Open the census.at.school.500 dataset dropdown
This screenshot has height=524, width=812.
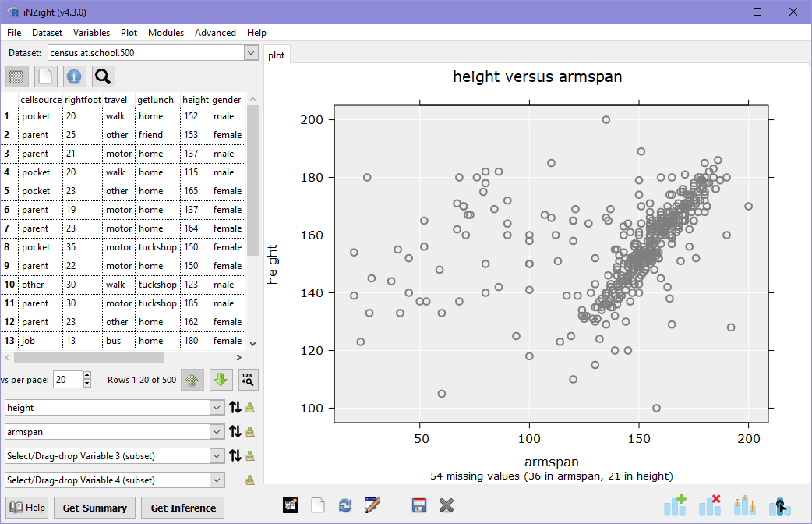click(x=251, y=53)
